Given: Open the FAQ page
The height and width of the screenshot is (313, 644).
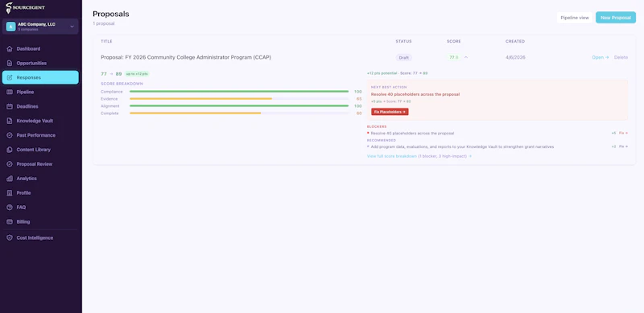Looking at the screenshot, I should pyautogui.click(x=40, y=207).
